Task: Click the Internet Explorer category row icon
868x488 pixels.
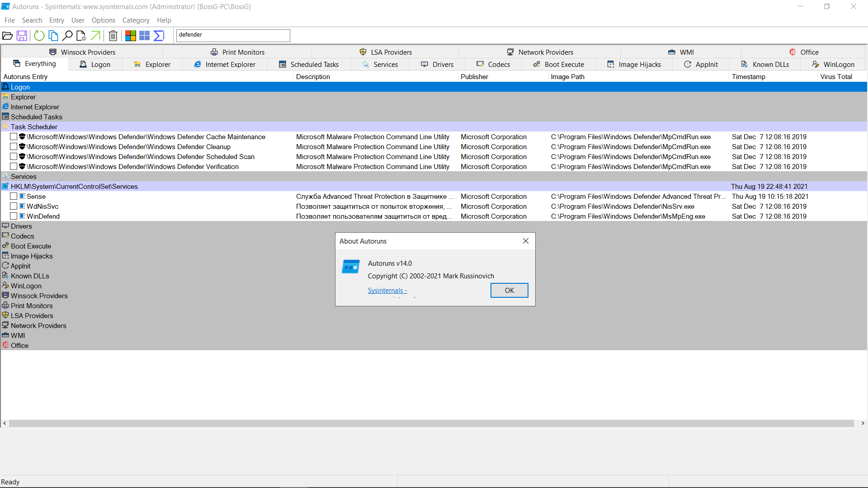Action: click(x=5, y=107)
